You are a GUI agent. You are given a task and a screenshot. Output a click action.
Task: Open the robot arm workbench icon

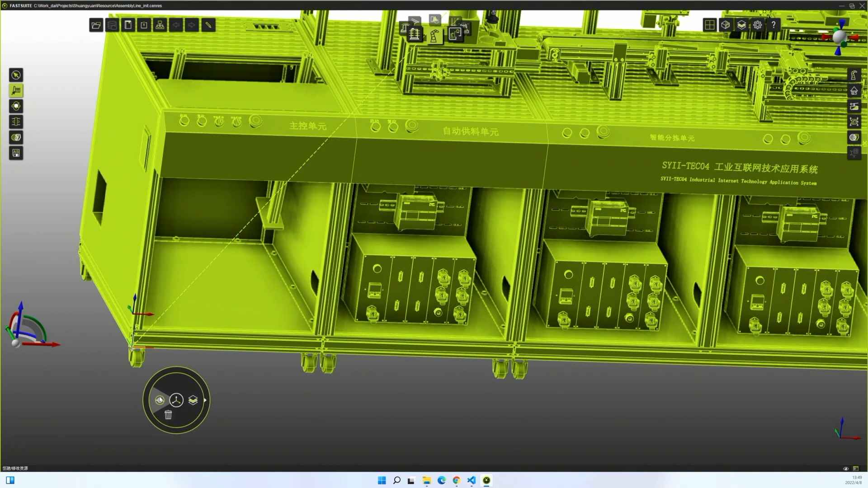point(434,36)
